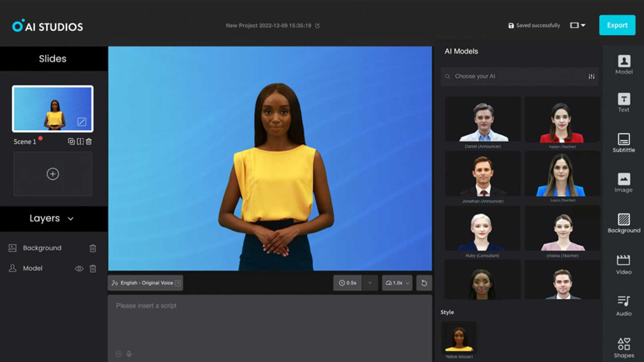This screenshot has width=644, height=362.
Task: Delete Scene 1 with the trash icon
Action: click(89, 141)
